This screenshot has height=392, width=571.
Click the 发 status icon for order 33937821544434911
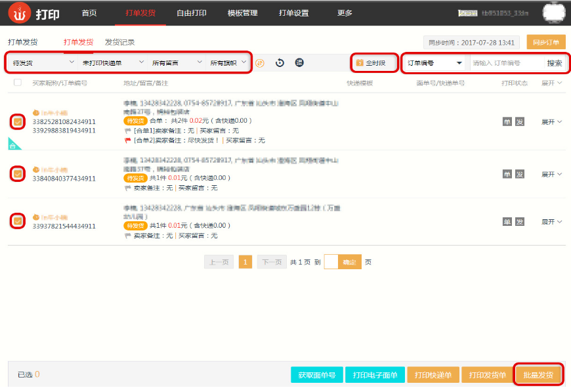[x=520, y=222]
